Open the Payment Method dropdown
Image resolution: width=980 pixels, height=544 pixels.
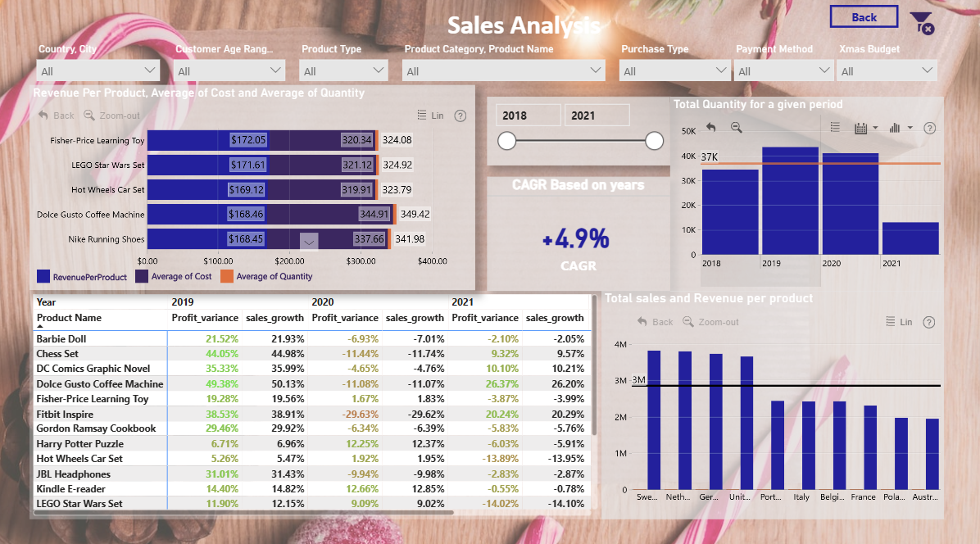pyautogui.click(x=783, y=71)
